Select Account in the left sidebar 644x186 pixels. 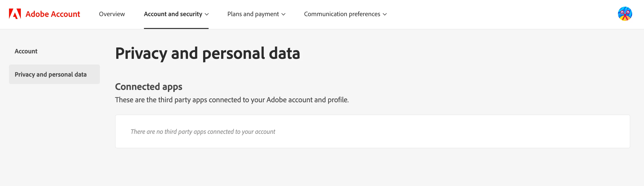[x=26, y=51]
